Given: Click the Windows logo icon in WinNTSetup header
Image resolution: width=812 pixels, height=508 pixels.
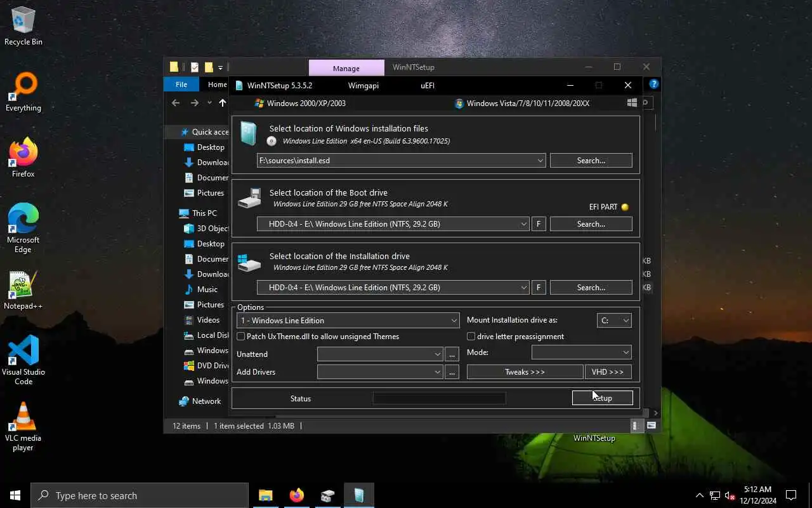Looking at the screenshot, I should (632, 103).
